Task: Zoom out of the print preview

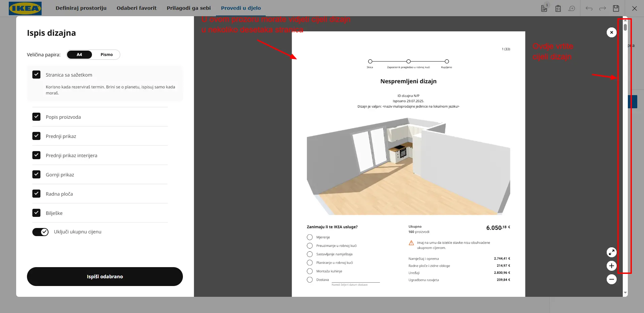Action: (611, 279)
